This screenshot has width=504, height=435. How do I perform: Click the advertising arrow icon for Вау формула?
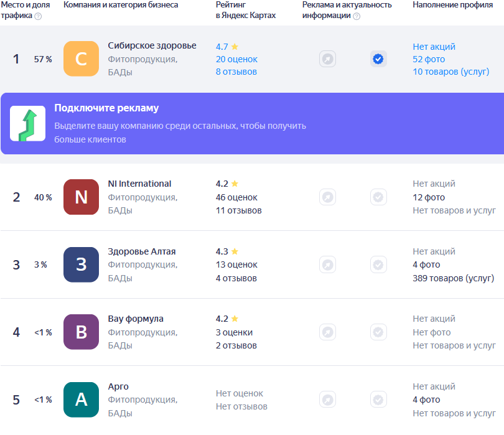(327, 332)
